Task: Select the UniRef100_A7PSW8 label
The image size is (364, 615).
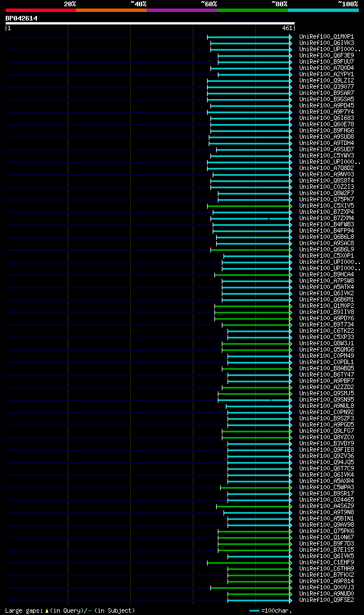Action: [326, 281]
